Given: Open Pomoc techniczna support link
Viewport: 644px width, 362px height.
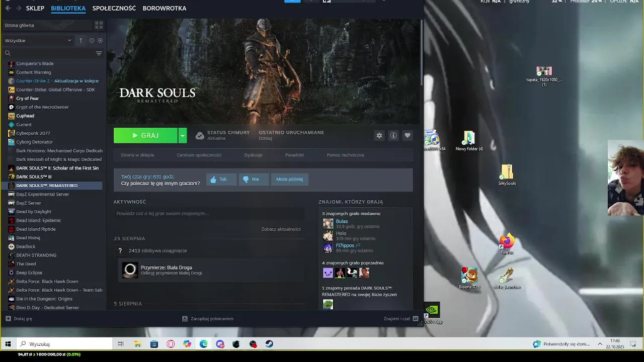Looking at the screenshot, I should (345, 155).
